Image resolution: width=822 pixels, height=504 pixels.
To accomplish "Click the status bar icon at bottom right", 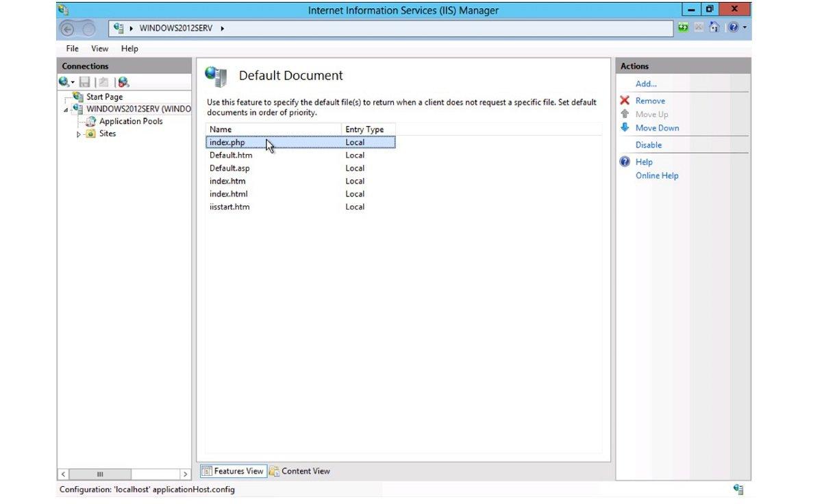I will pos(738,489).
